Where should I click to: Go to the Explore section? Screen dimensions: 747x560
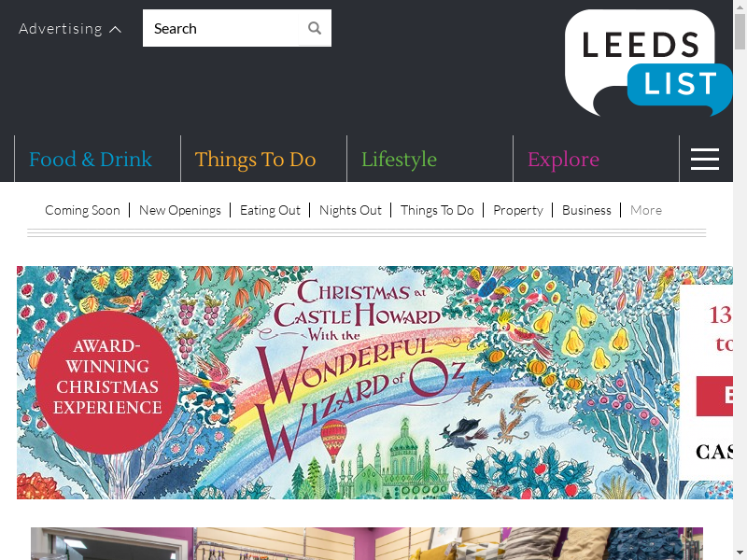563,159
